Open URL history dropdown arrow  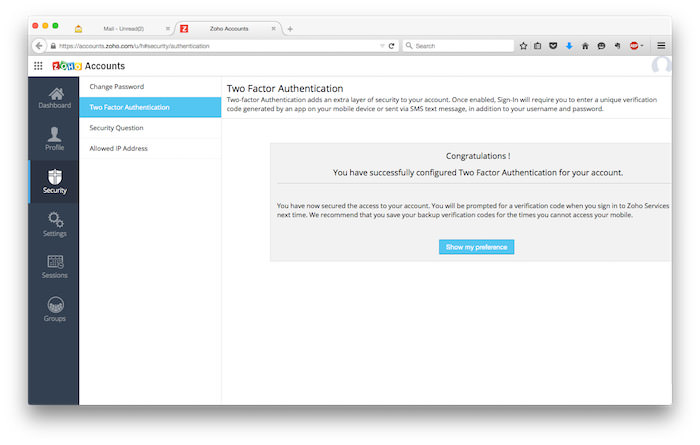pyautogui.click(x=382, y=46)
